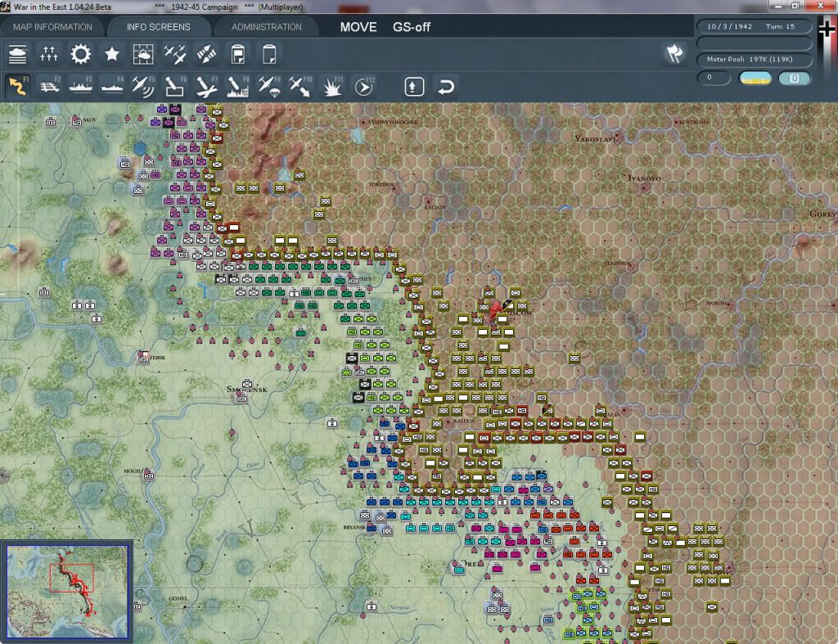Switch to the INFO SCREENS tab

click(x=158, y=27)
